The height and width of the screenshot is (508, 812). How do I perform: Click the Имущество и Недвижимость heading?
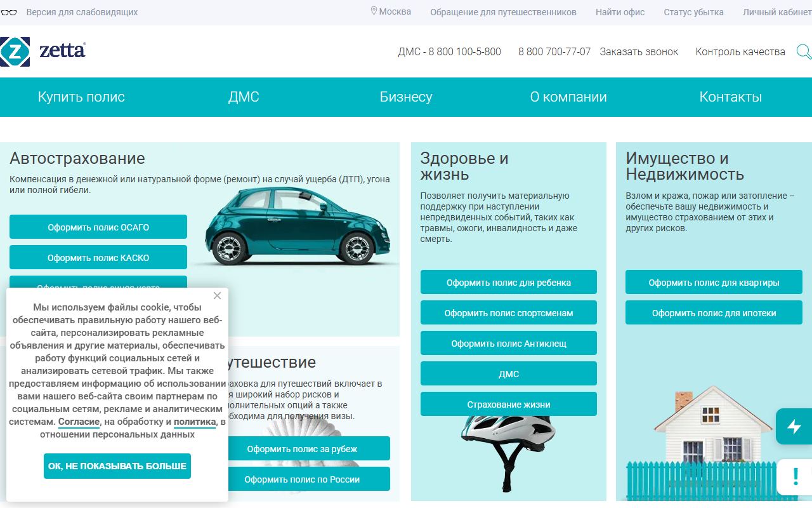coord(684,166)
